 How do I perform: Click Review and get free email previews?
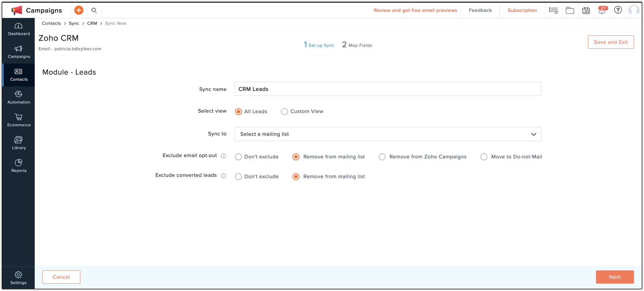(x=415, y=10)
